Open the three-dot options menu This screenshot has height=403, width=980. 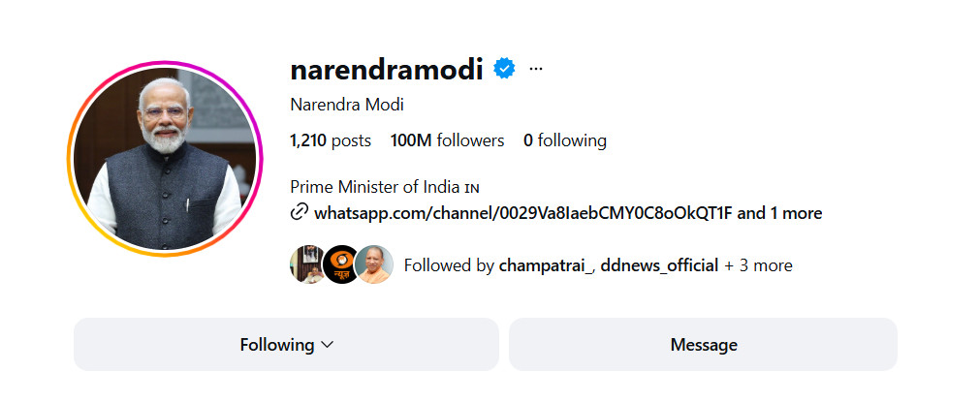(x=536, y=70)
